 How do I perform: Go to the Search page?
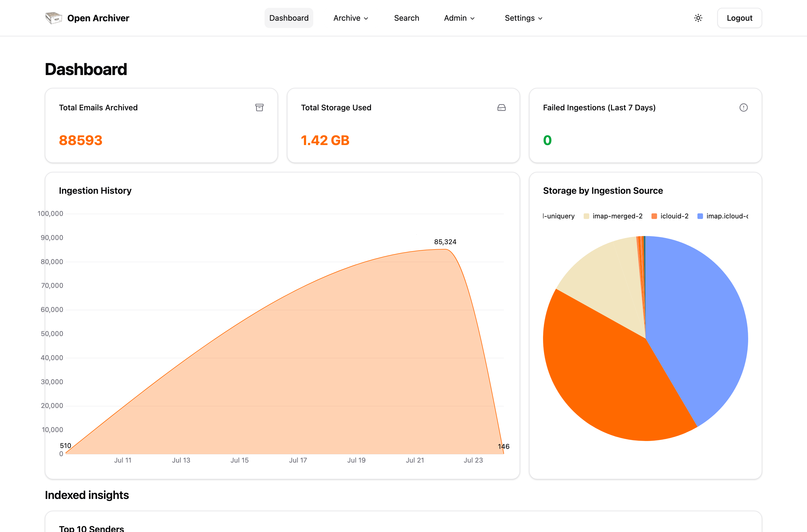pyautogui.click(x=406, y=18)
